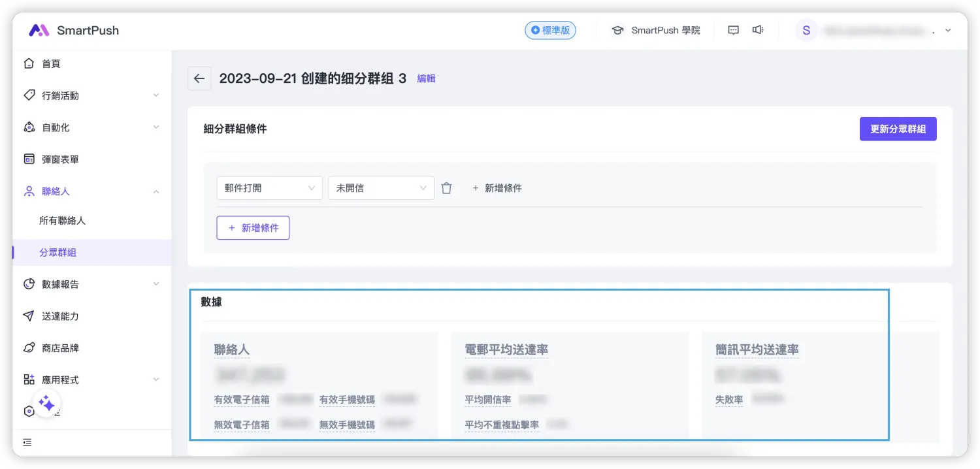Expand the 自動化 sidebar menu
This screenshot has width=980, height=469.
pos(91,127)
